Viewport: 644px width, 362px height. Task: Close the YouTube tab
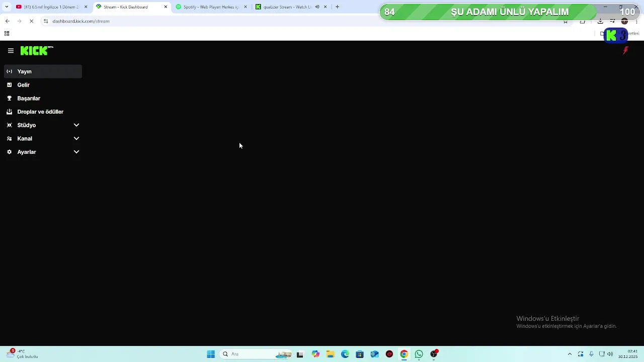[86, 7]
